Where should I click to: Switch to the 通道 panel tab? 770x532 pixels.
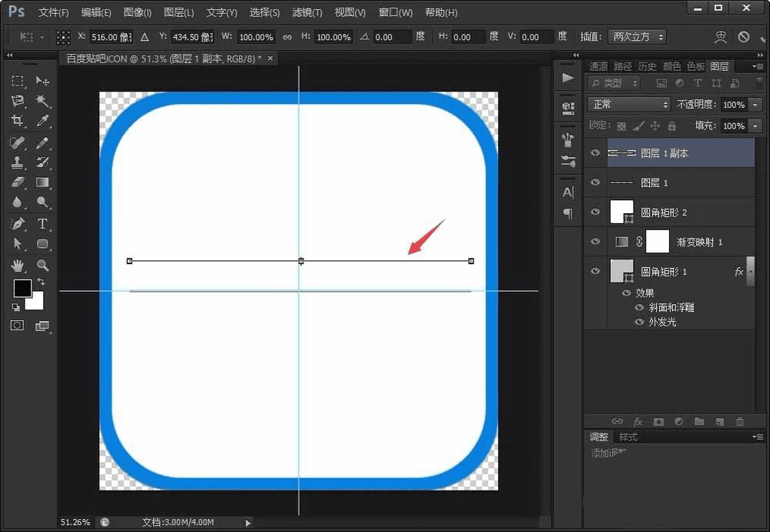[x=598, y=66]
